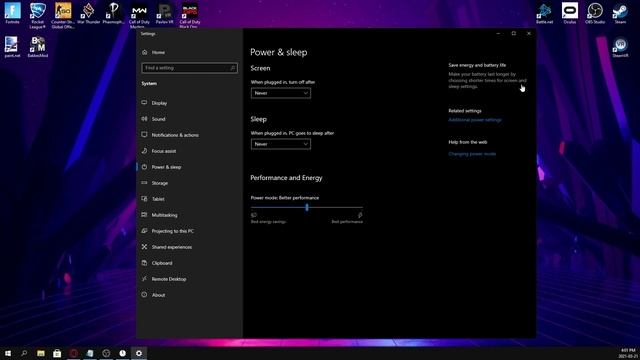
Task: Click the Save energy and battery life text
Action: click(x=477, y=65)
